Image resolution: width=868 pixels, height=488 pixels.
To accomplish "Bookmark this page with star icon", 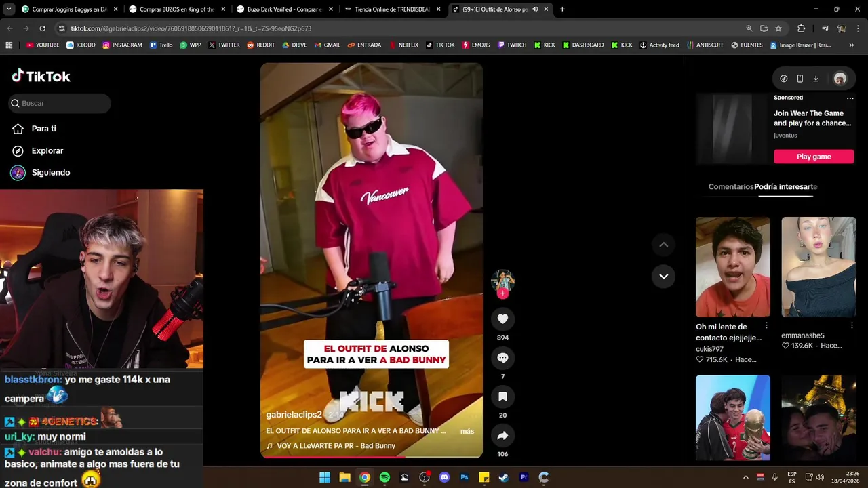I will click(778, 28).
